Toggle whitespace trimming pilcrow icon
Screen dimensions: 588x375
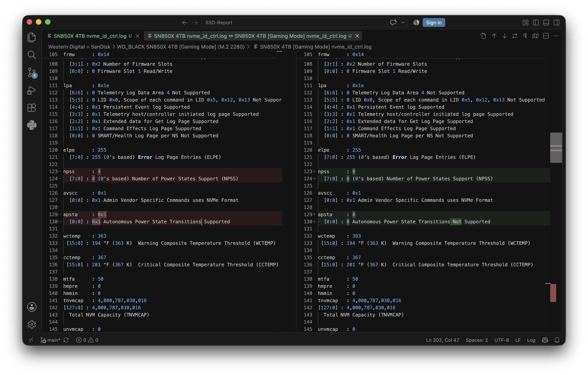525,36
